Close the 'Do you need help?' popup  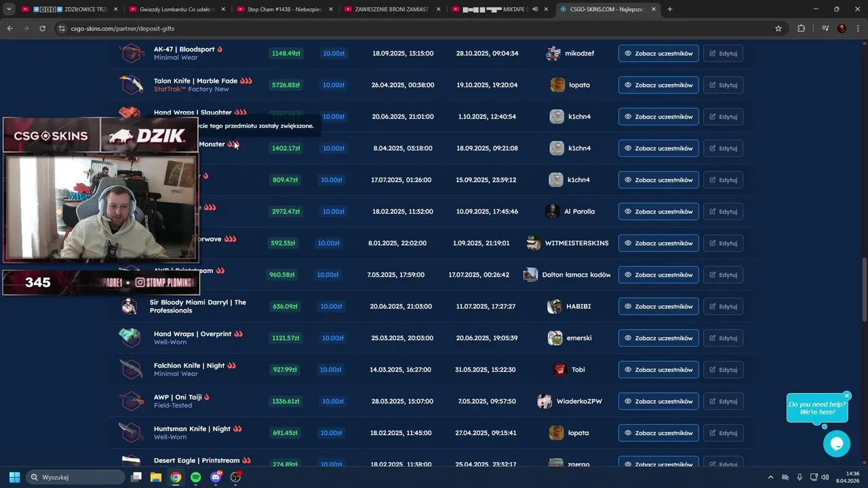coord(847,395)
